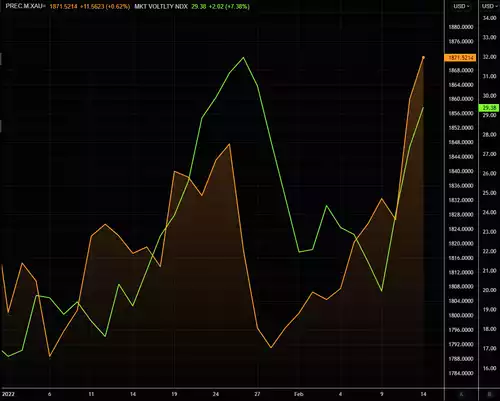Open the volatility axis USD dropdown
This screenshot has height=401, width=500.
(x=489, y=6)
